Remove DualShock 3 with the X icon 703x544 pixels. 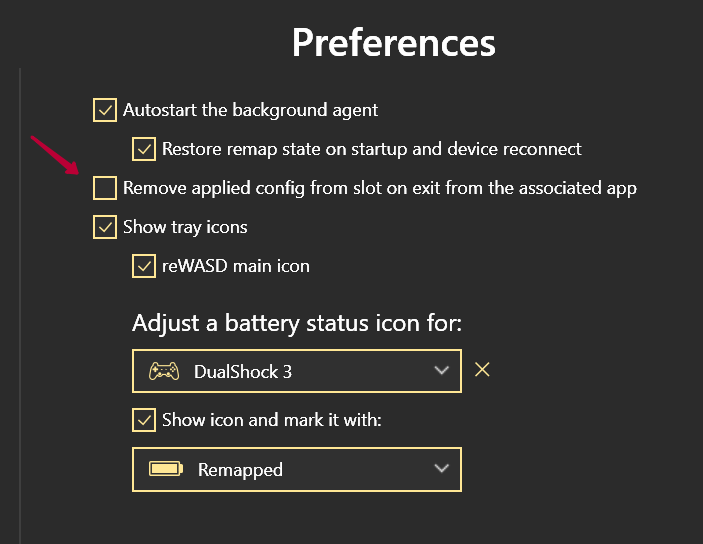point(482,370)
